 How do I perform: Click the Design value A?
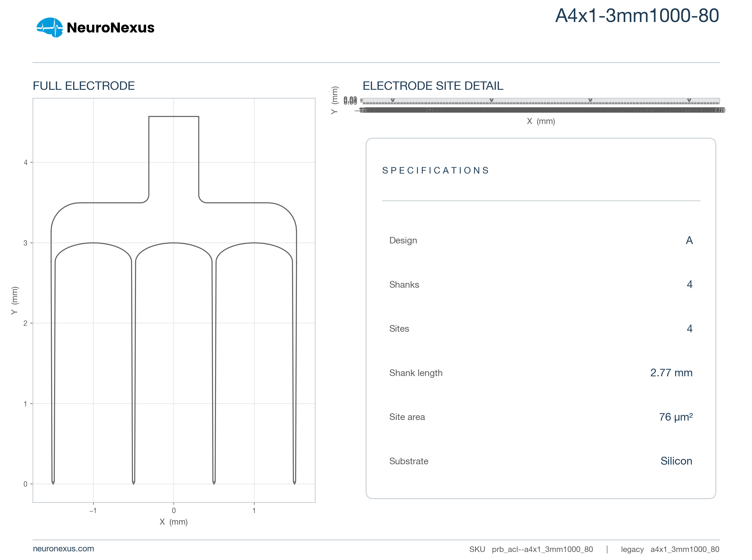pyautogui.click(x=689, y=240)
